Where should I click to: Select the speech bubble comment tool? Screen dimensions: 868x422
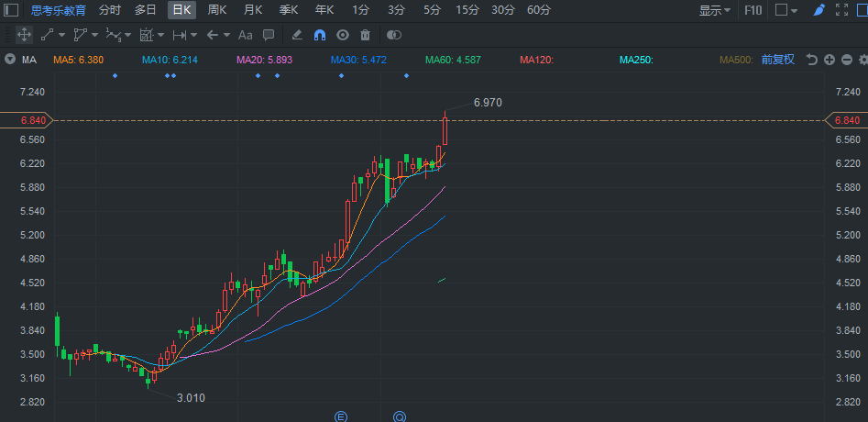coord(269,35)
